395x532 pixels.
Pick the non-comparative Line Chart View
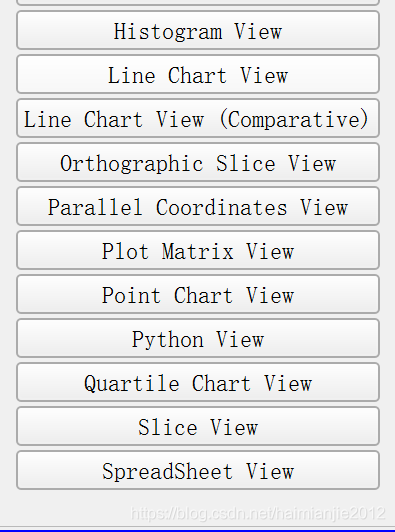coord(198,74)
